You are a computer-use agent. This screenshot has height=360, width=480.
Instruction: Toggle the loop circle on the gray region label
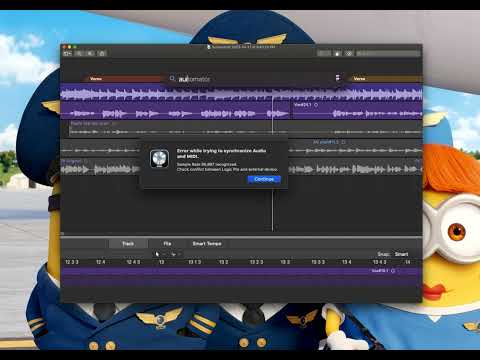(x=343, y=142)
